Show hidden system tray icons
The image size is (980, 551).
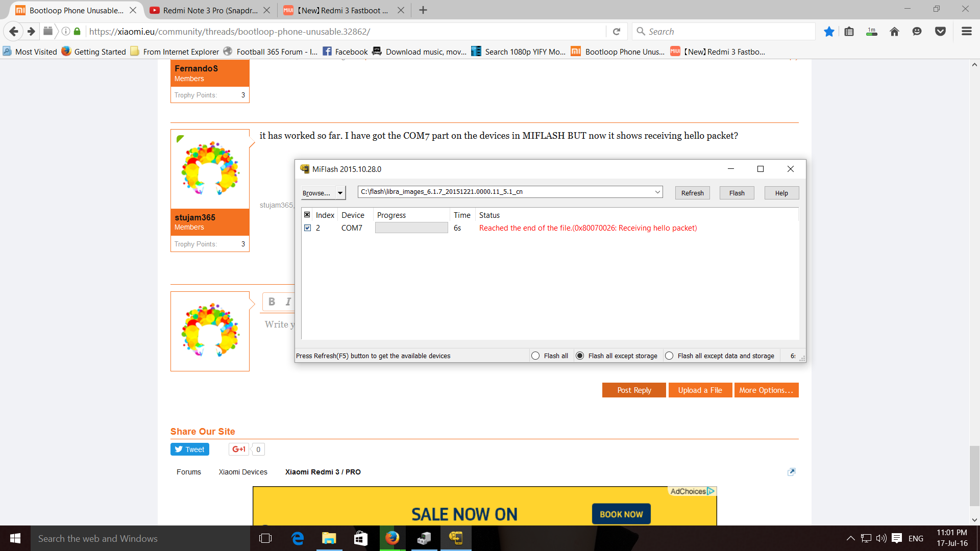point(850,538)
